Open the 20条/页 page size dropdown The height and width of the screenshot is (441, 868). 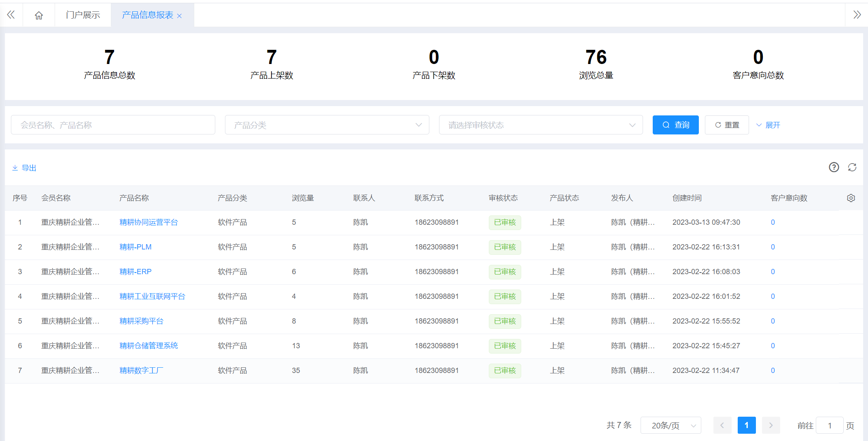(671, 425)
